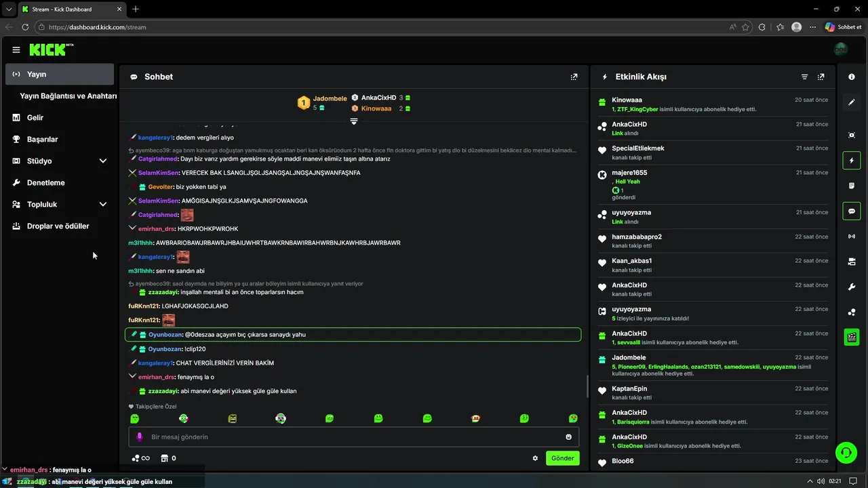
Task: Click into the Bir mesaj gönderin field
Action: click(x=353, y=437)
